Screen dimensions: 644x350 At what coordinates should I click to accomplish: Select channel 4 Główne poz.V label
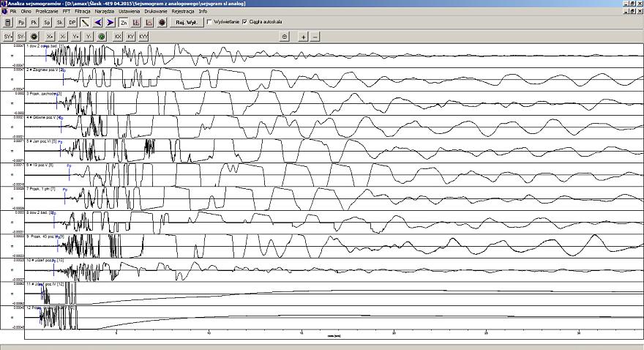43,117
